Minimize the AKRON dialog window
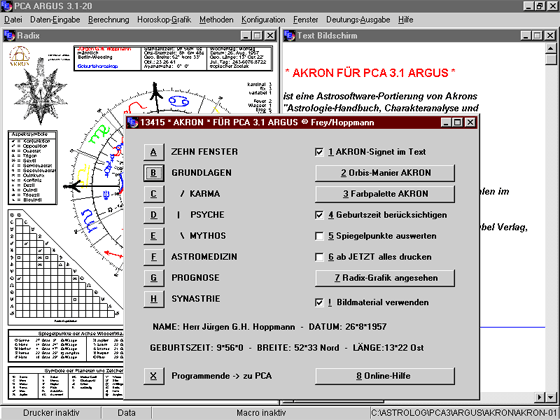The height and width of the screenshot is (420, 560). tap(446, 122)
